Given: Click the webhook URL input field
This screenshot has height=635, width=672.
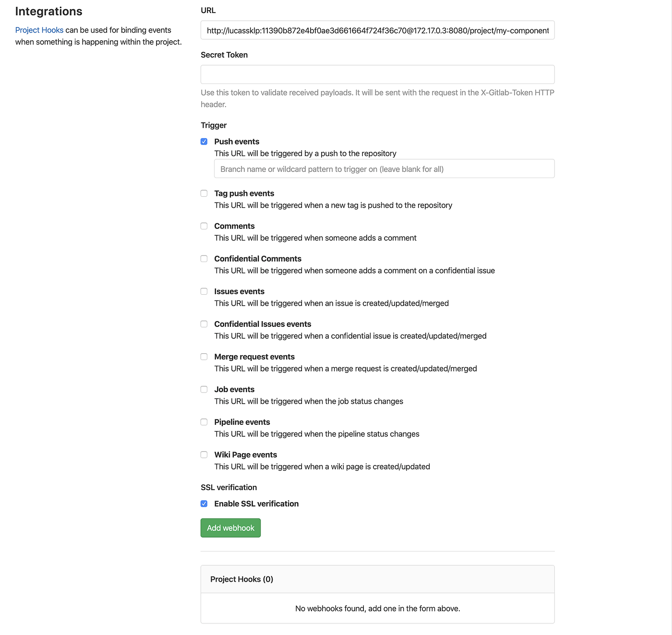Looking at the screenshot, I should click(x=377, y=30).
